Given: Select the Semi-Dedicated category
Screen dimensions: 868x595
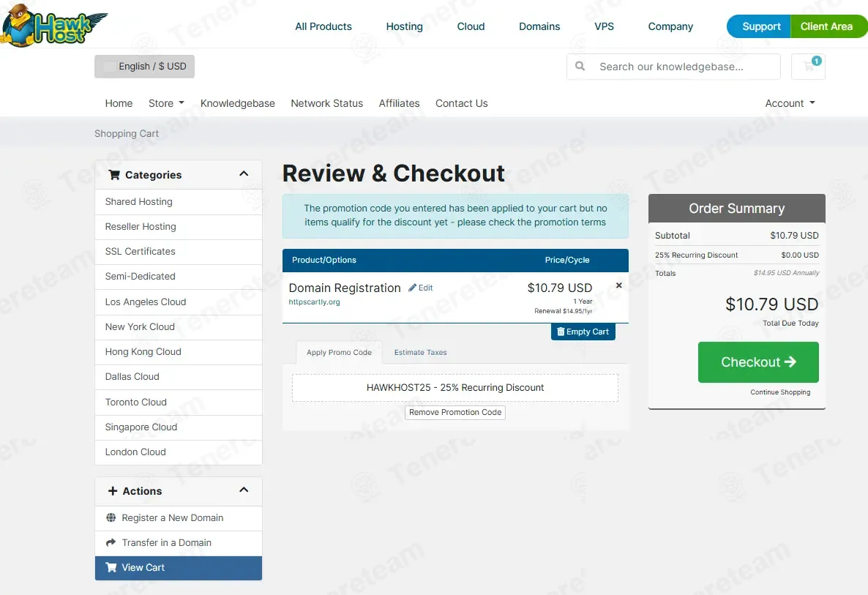Looking at the screenshot, I should (179, 277).
